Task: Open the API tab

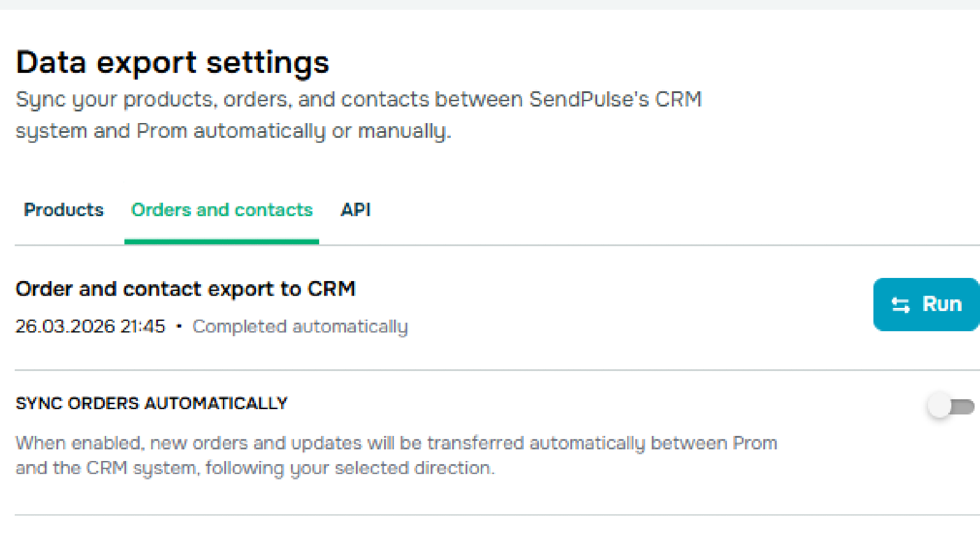Action: pyautogui.click(x=355, y=210)
